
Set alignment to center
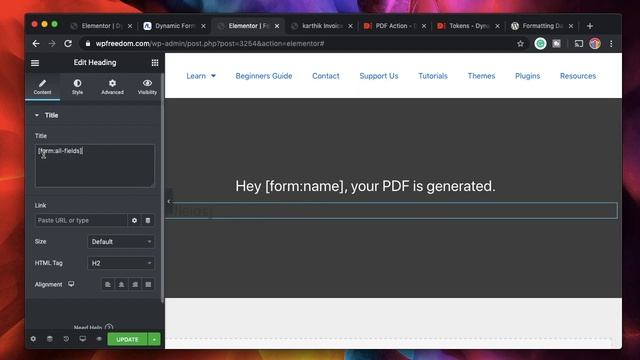tap(121, 284)
